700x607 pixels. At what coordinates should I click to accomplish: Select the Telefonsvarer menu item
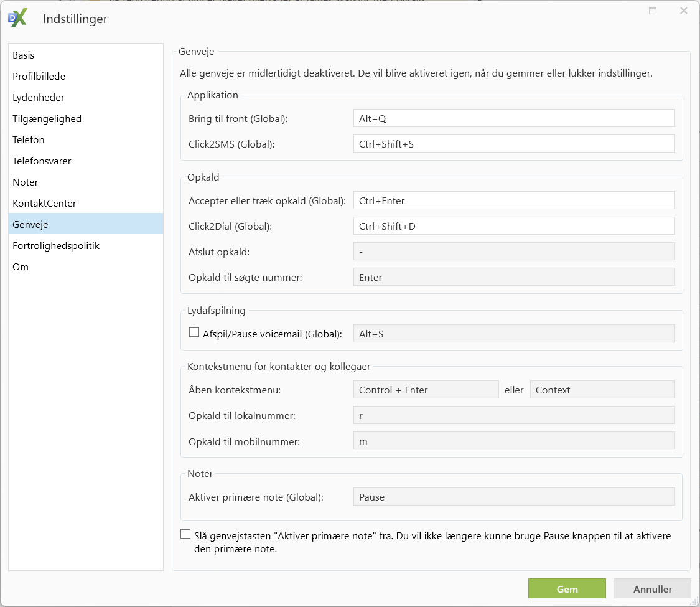coord(42,161)
